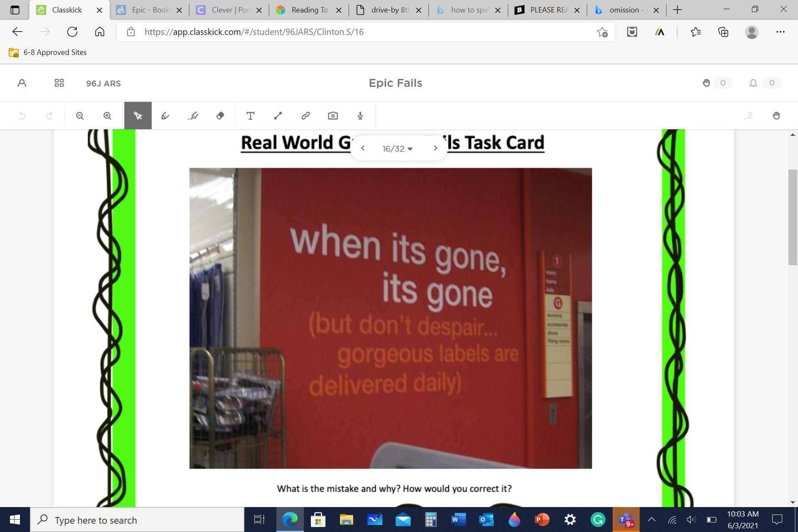The height and width of the screenshot is (532, 798).
Task: Insert a link with link tool
Action: coord(305,116)
